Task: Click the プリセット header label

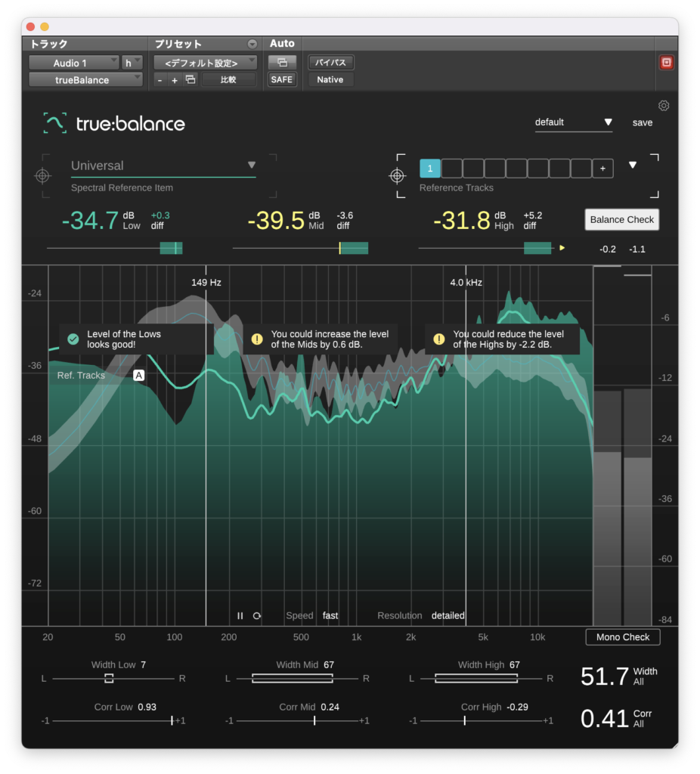Action: pyautogui.click(x=178, y=44)
